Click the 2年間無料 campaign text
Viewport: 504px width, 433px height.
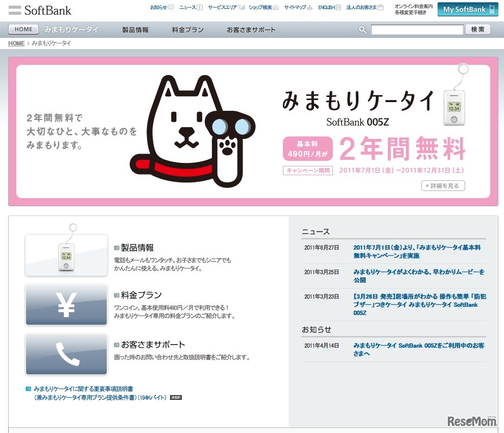[x=402, y=149]
